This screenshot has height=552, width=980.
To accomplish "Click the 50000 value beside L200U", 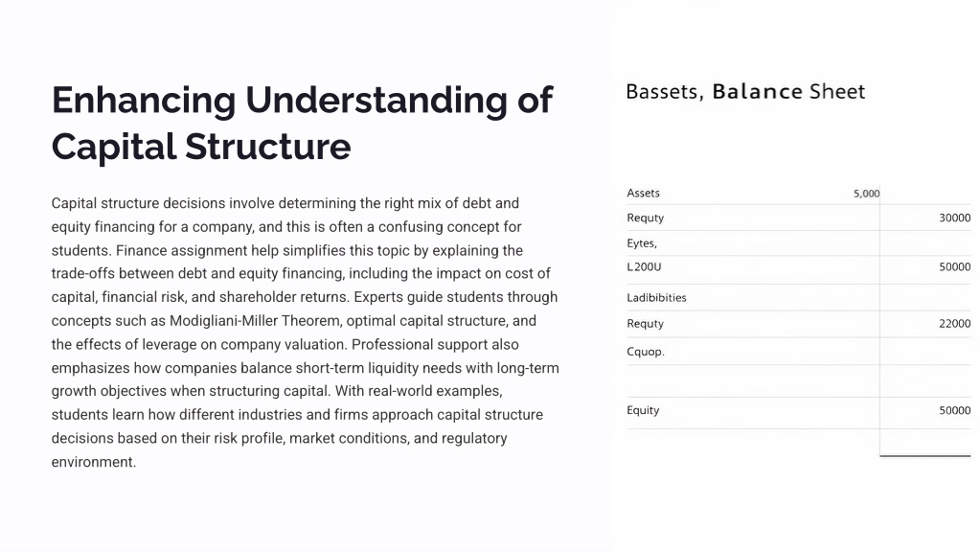I will pos(954,267).
